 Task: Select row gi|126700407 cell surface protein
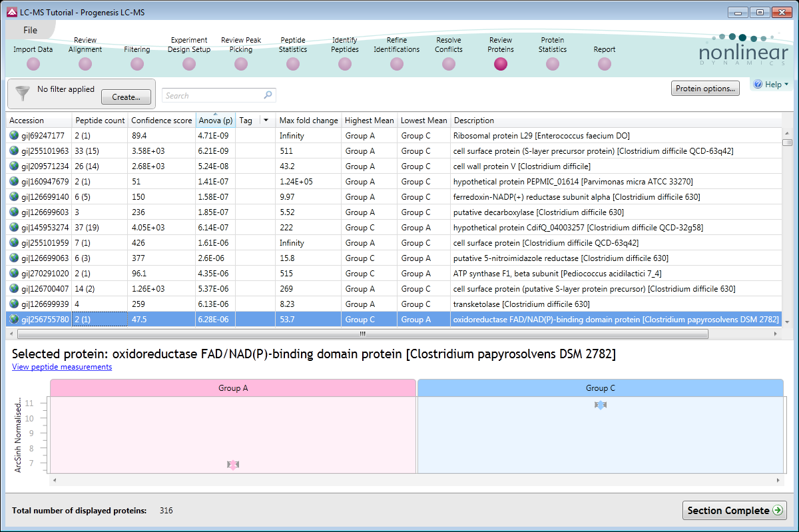click(394, 289)
